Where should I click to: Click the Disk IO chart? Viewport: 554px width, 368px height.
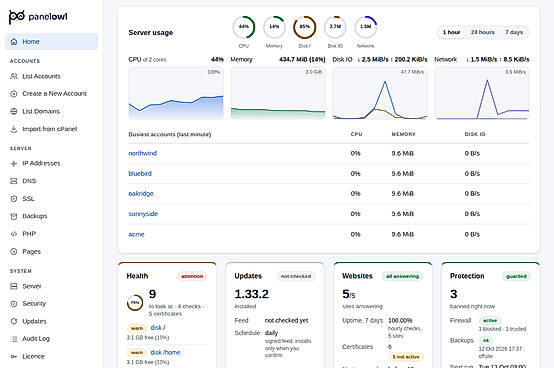click(380, 93)
